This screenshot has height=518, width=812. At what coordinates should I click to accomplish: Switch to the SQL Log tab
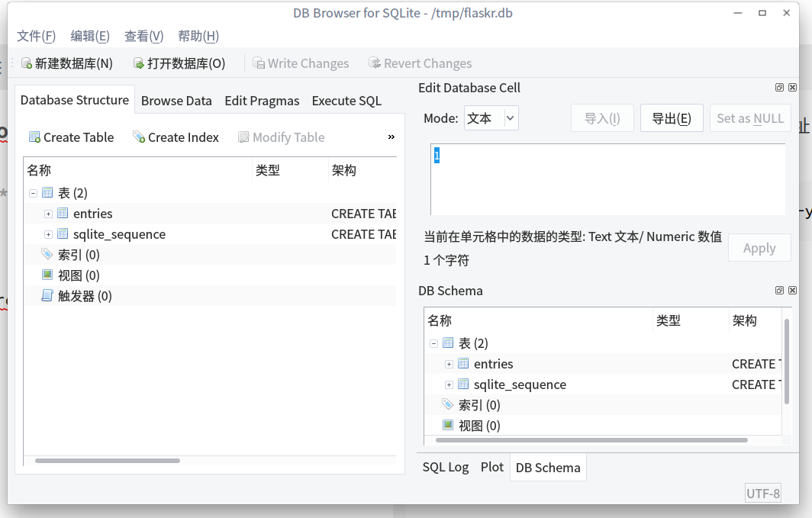point(446,468)
